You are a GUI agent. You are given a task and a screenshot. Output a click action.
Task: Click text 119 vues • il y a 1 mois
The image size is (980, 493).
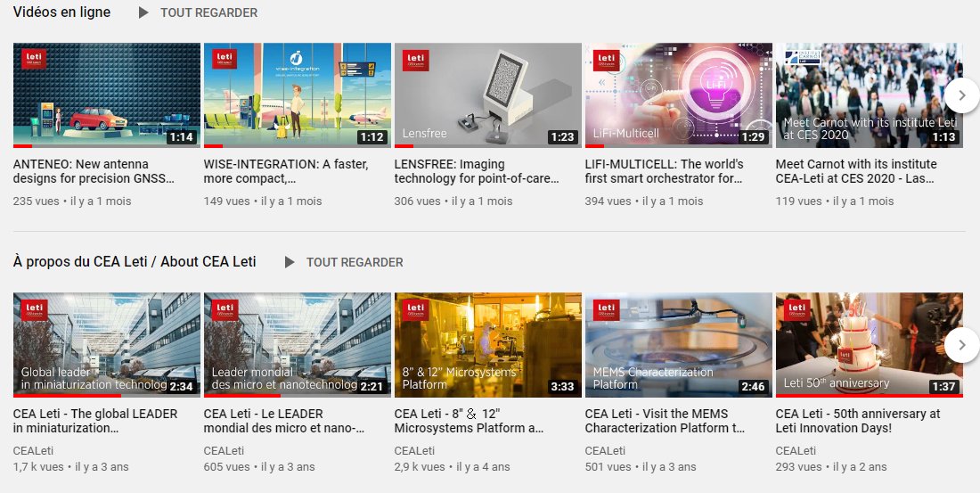tap(835, 201)
